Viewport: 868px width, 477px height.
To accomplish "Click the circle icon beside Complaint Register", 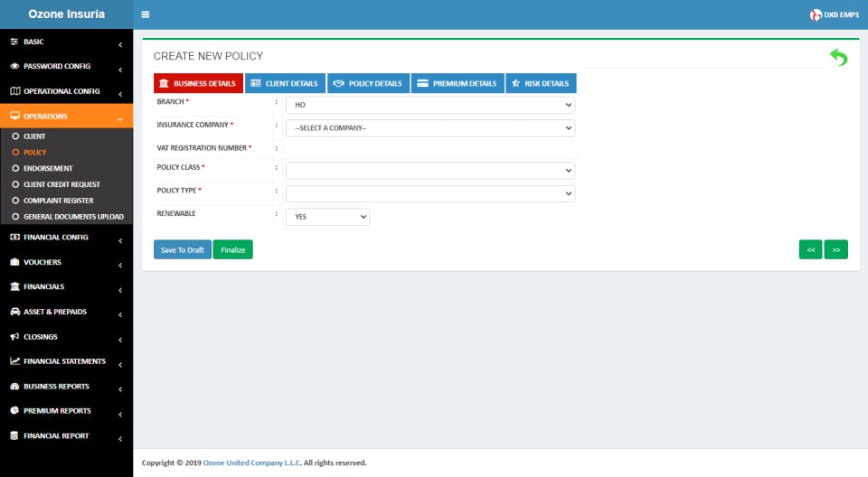I will coord(15,201).
